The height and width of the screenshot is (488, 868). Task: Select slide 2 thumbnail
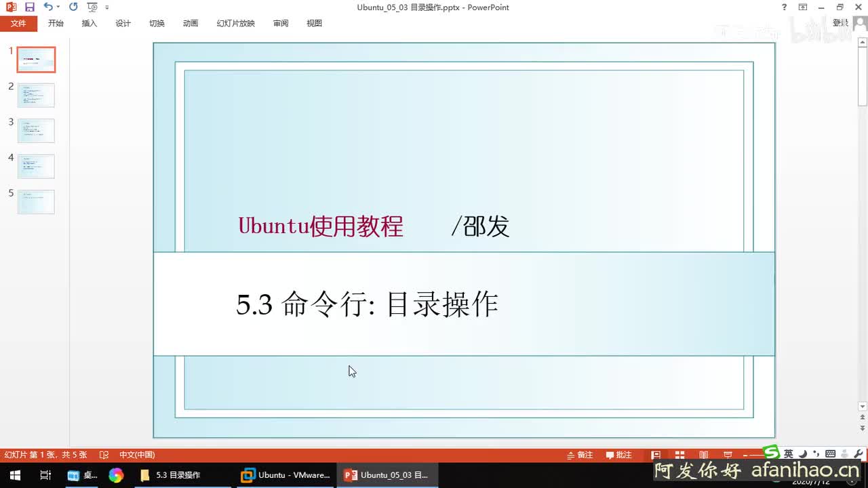click(x=36, y=95)
